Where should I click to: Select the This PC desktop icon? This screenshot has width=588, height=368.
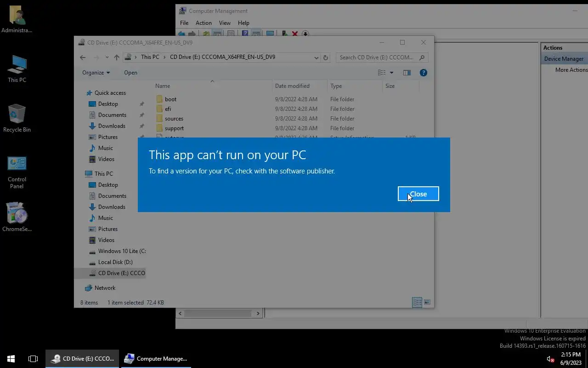pyautogui.click(x=17, y=69)
